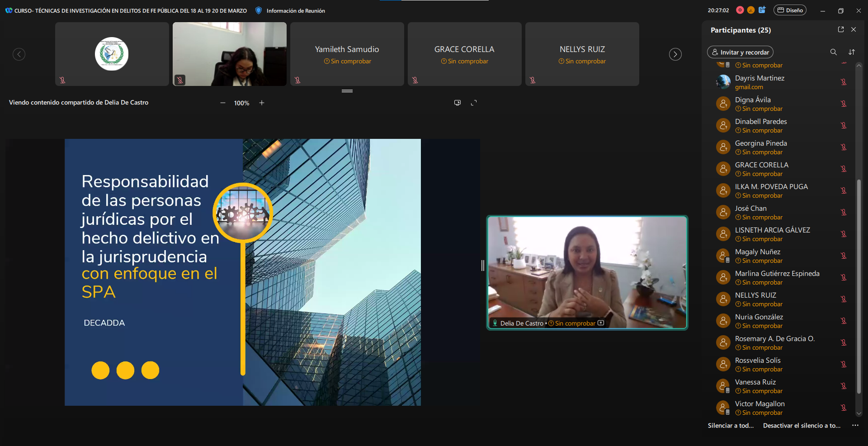The image size is (868, 446).
Task: Show next video thumbnails with right arrow
Action: (675, 54)
